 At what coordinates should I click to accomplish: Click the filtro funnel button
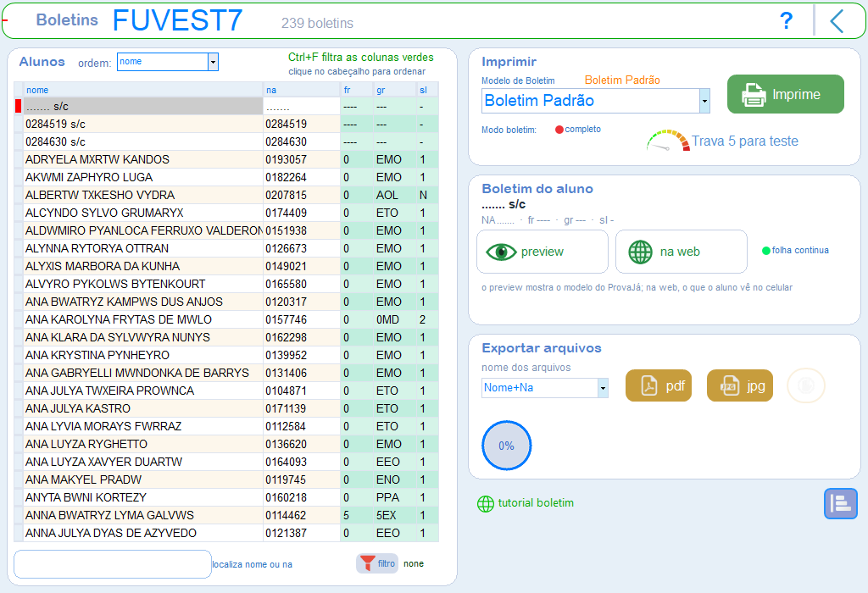click(x=377, y=563)
